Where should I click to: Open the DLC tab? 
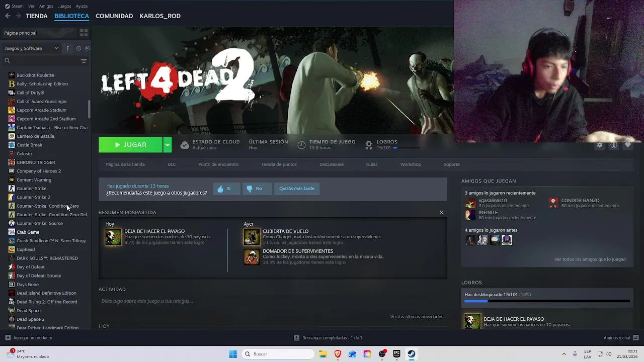click(x=172, y=164)
